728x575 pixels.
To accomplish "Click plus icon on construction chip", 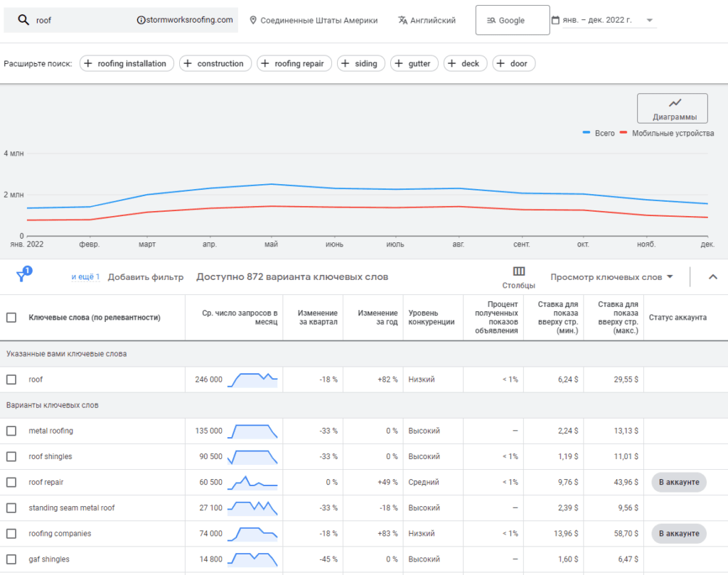I will 188,63.
